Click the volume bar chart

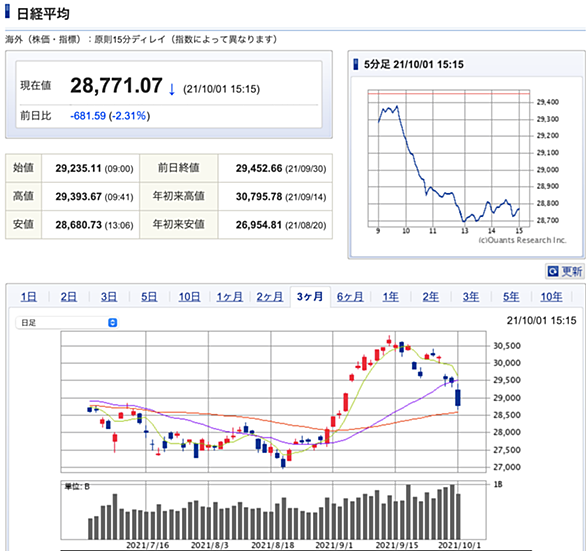pyautogui.click(x=274, y=510)
